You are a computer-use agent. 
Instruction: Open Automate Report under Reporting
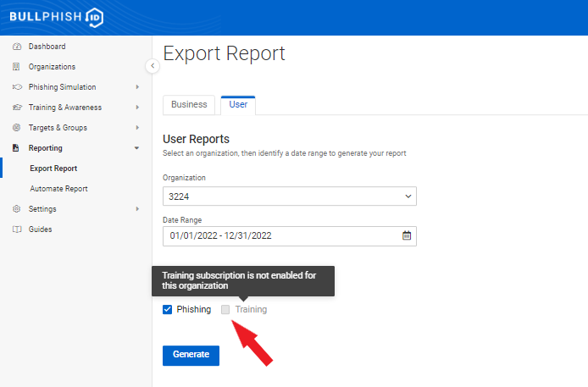tap(58, 189)
